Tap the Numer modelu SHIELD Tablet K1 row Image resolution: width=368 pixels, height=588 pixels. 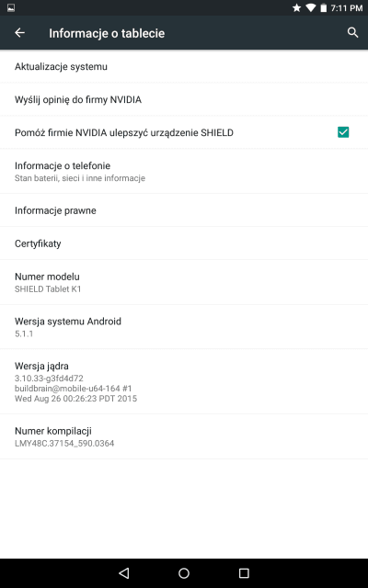click(x=184, y=282)
